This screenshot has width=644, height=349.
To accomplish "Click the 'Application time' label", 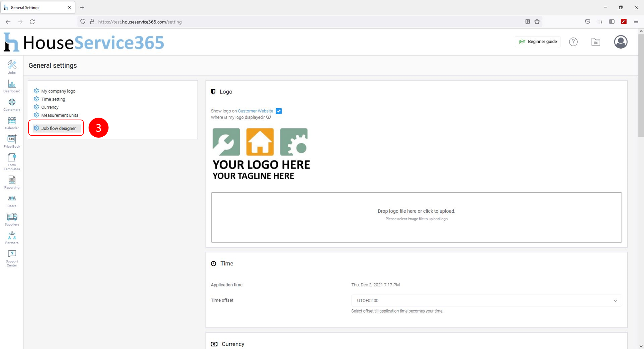I will (227, 285).
